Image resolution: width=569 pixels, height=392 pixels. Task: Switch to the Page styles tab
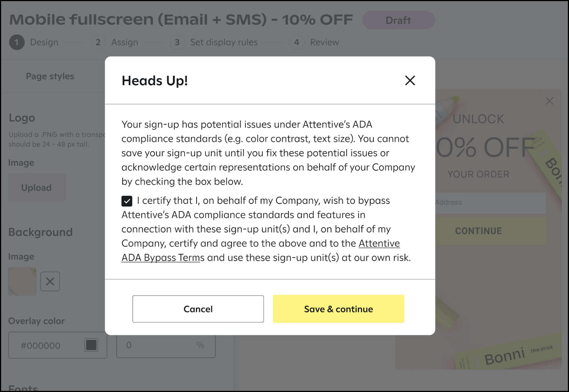pyautogui.click(x=50, y=76)
